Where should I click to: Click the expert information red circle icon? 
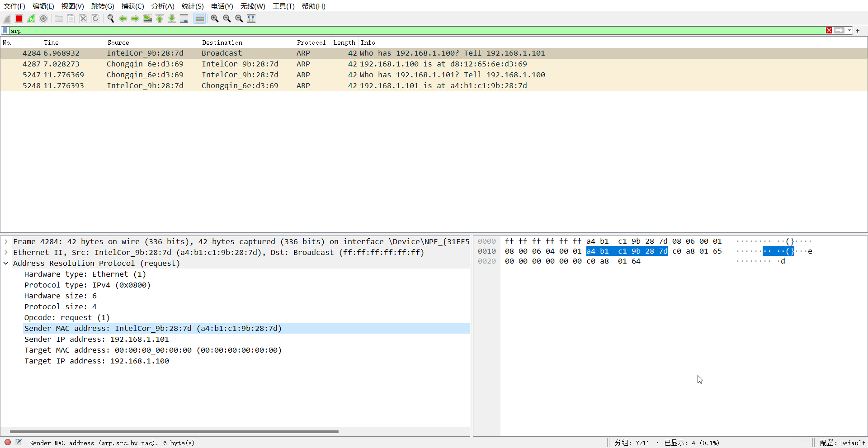pos(8,443)
